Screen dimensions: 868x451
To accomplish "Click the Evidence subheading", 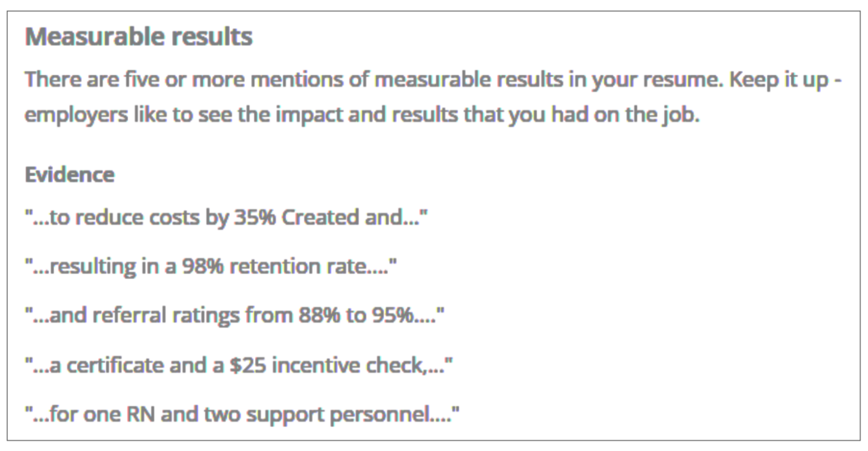I will pos(70,175).
